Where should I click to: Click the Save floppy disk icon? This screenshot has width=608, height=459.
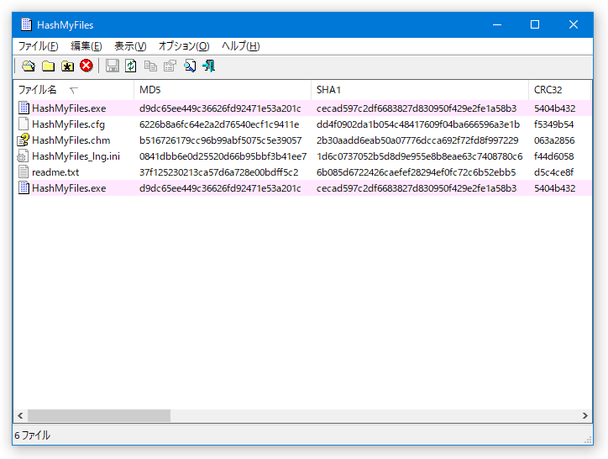coord(112,66)
